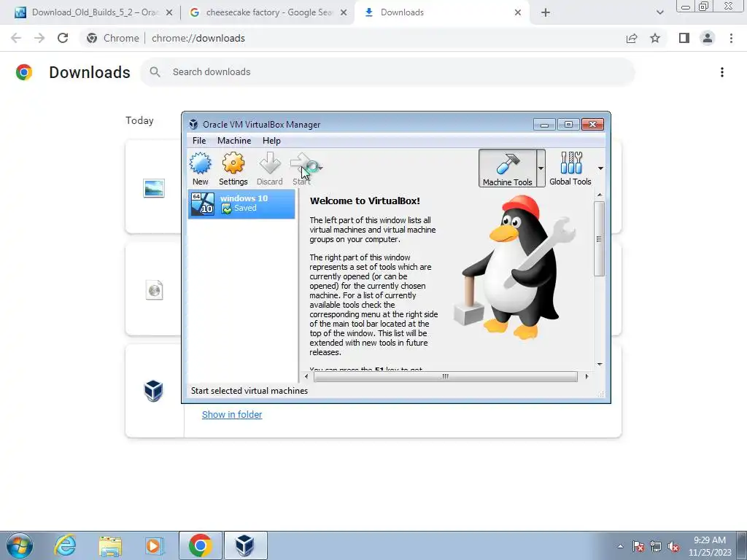Switch to cheesecake factory Google Search tab

coord(268,12)
